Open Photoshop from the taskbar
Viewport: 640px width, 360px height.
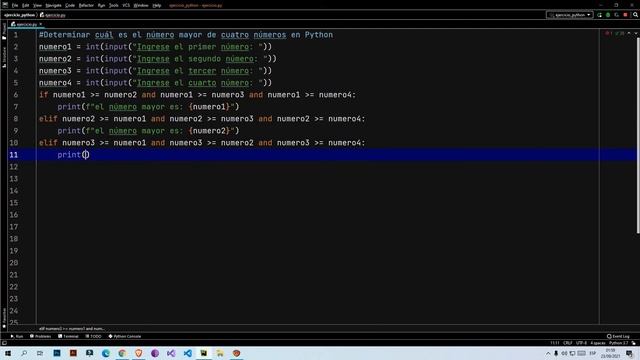(x=57, y=353)
